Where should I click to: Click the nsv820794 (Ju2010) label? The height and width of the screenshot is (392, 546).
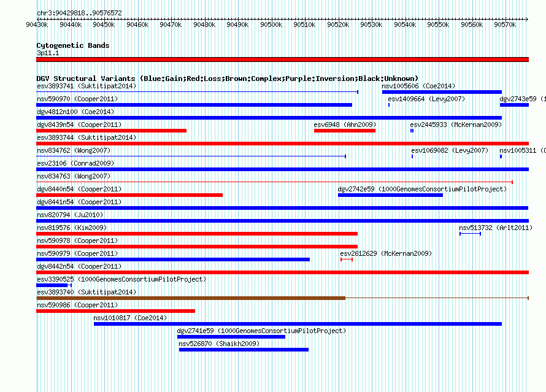tap(70, 215)
